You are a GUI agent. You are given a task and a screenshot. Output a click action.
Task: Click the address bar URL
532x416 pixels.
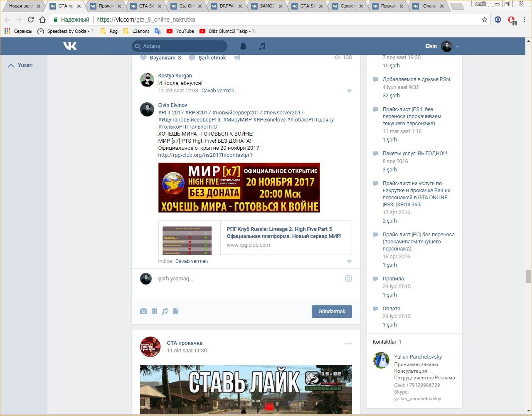coord(146,20)
